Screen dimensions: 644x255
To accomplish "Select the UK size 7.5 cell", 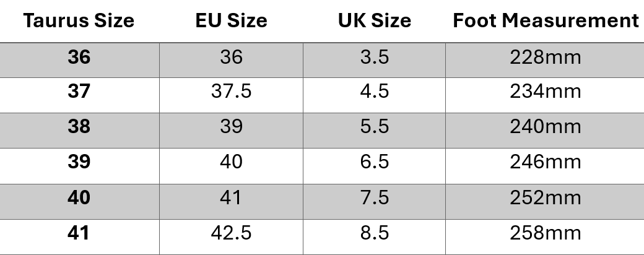I will tap(374, 198).
